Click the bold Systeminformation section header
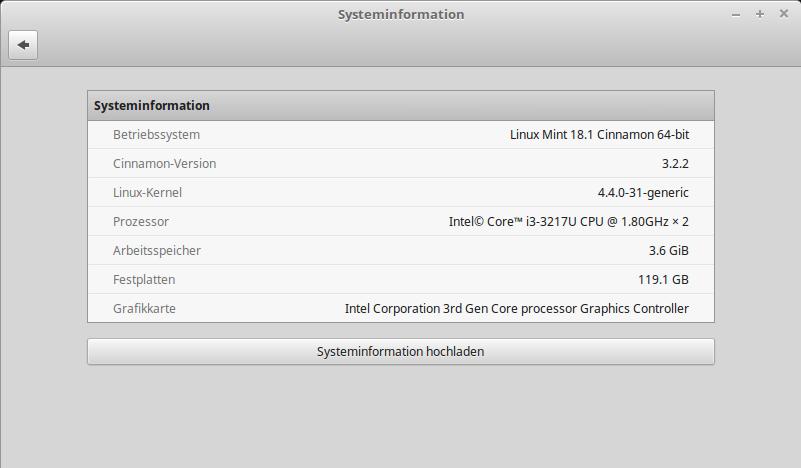 point(152,106)
